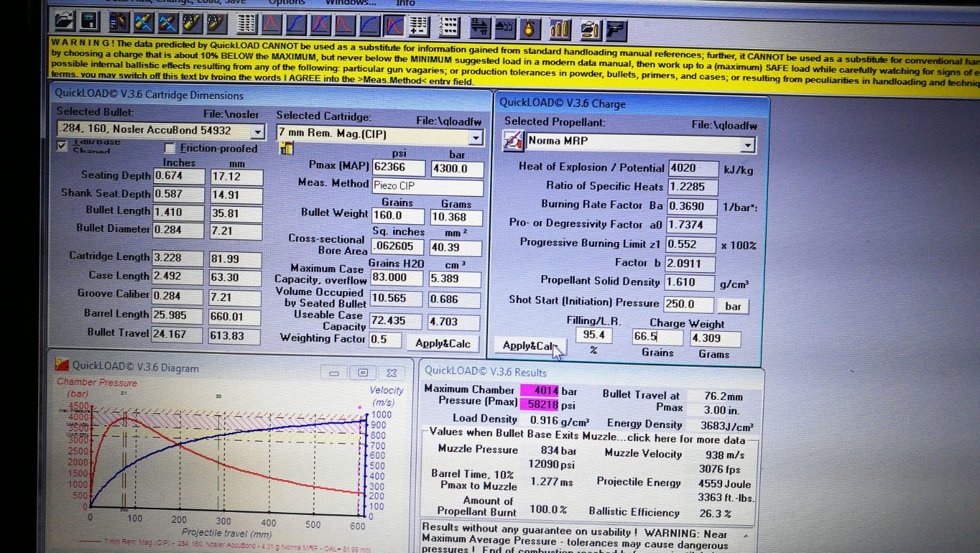
Task: Click the Muzzle Velocity value 938 m/s
Action: [x=725, y=455]
